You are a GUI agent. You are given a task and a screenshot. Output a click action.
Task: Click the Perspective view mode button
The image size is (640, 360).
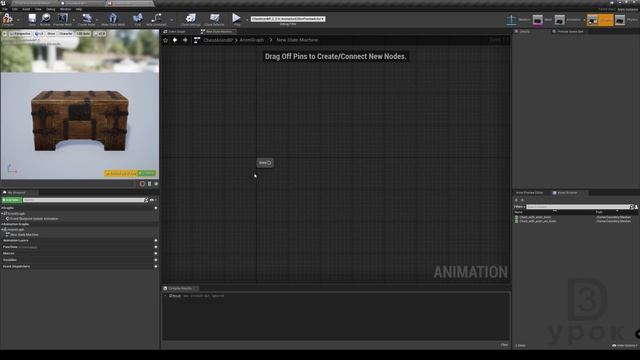pyautogui.click(x=20, y=34)
